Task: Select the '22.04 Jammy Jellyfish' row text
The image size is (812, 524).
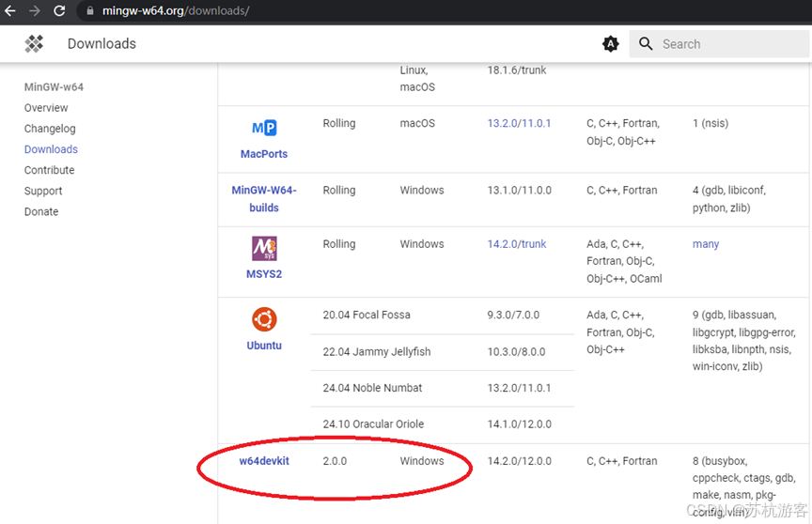Action: pos(377,352)
